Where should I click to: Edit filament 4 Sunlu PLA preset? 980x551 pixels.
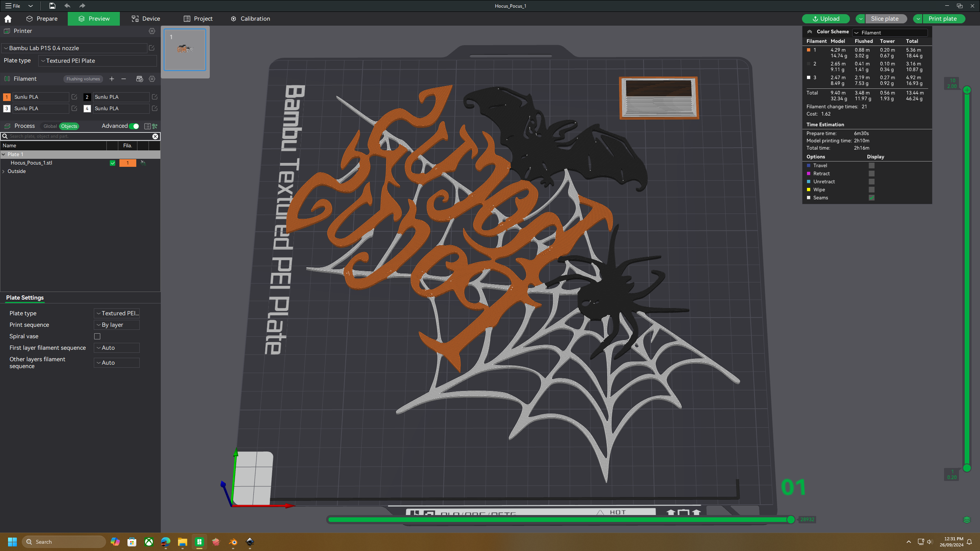click(155, 108)
